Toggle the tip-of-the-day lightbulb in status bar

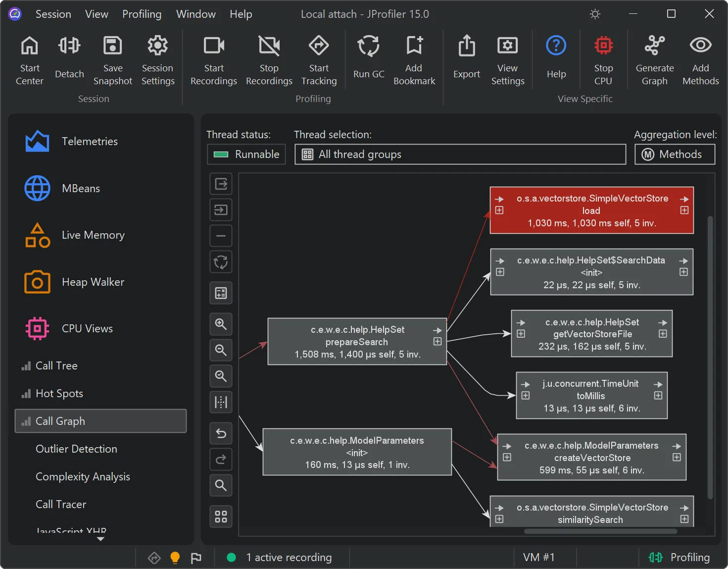click(175, 557)
